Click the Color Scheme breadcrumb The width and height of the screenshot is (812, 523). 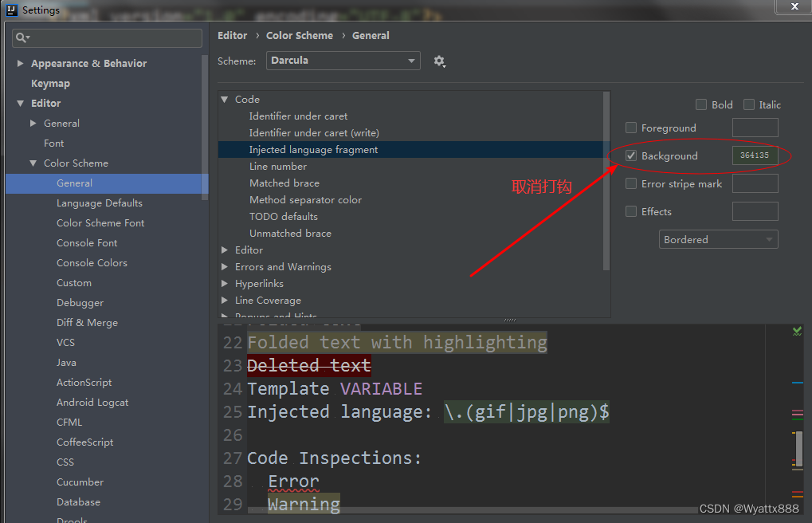coord(300,35)
